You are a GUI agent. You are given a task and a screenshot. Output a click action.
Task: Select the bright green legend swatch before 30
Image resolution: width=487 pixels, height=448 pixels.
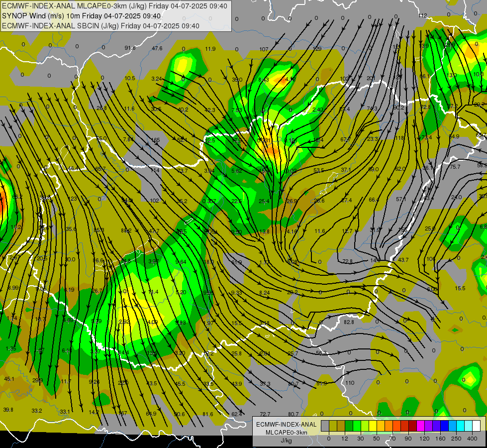pyautogui.click(x=357, y=426)
